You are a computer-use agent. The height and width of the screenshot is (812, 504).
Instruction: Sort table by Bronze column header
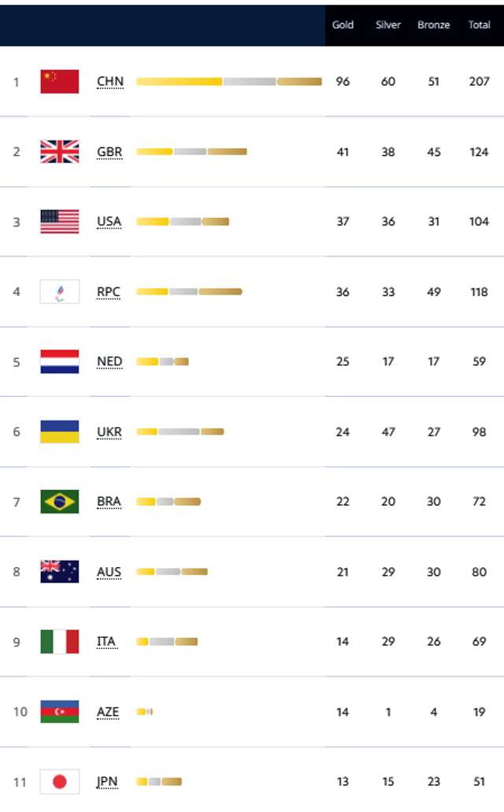434,24
